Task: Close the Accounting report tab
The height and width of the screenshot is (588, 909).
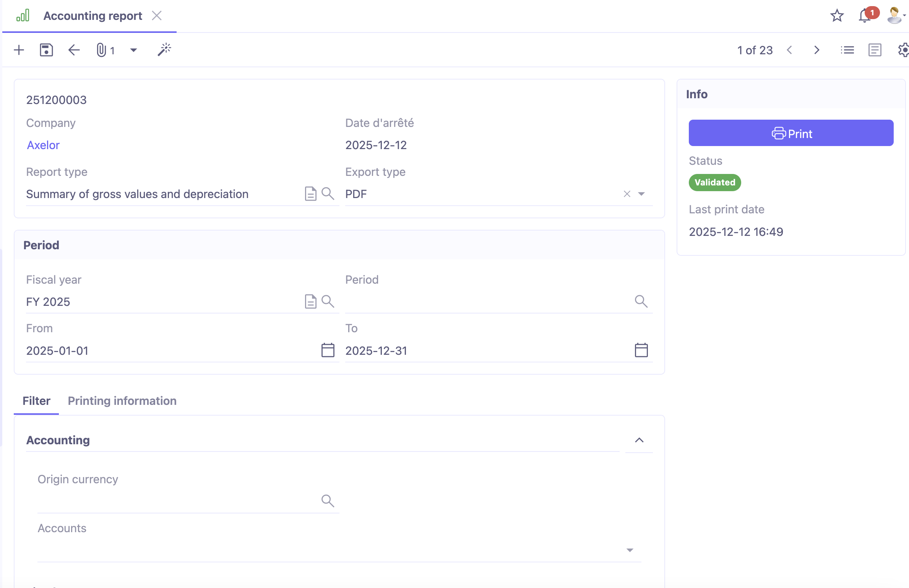Action: point(157,16)
